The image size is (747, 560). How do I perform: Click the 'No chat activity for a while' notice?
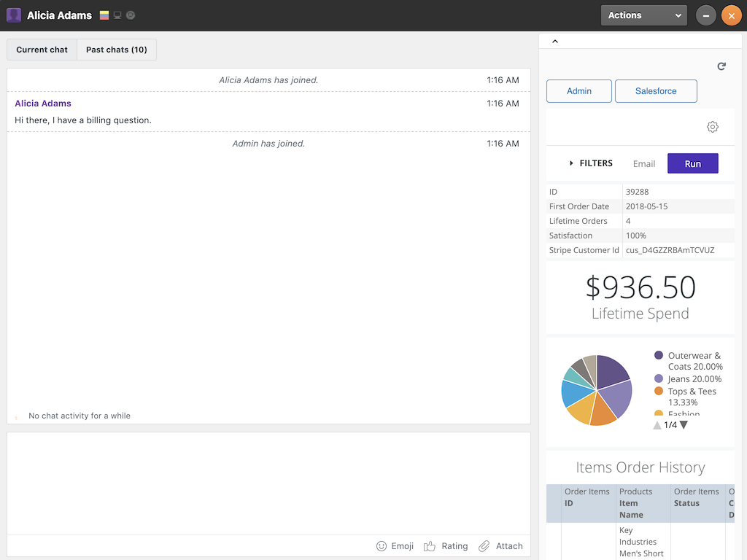(x=79, y=416)
